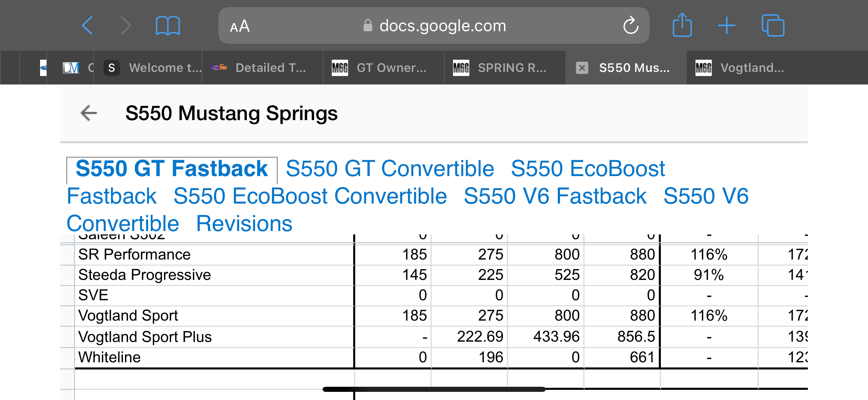This screenshot has height=400, width=868.
Task: Click the 433.96 cell value
Action: 556,337
